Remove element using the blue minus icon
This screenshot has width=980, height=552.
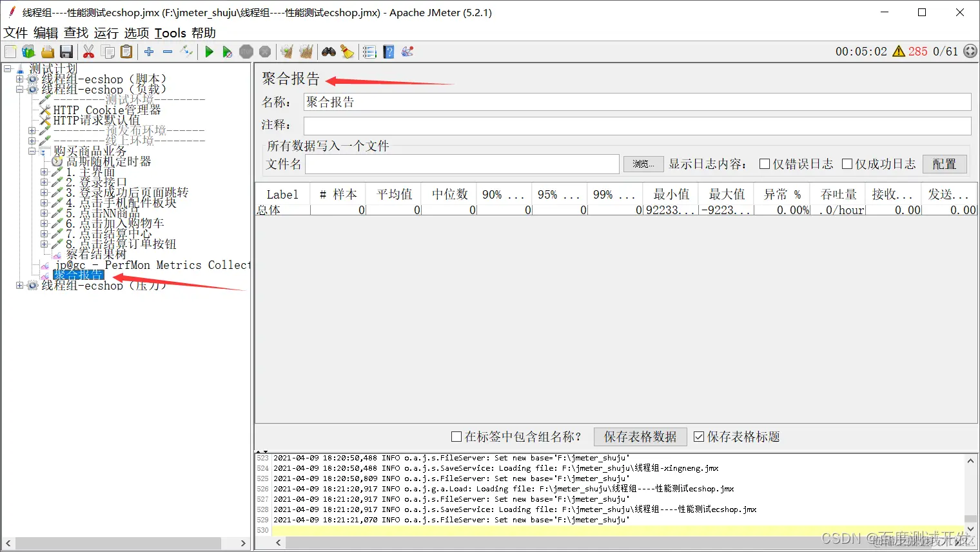168,52
